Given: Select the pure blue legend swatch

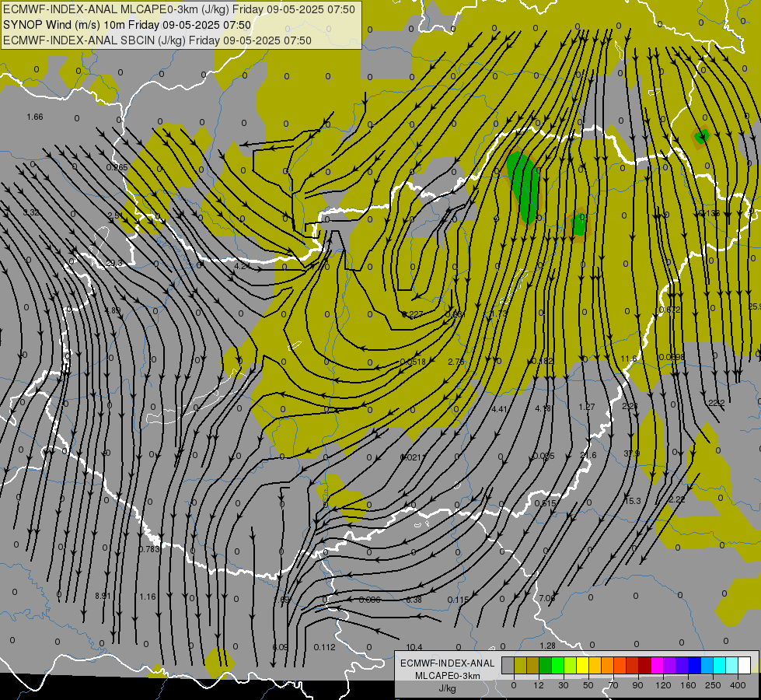Looking at the screenshot, I should (x=694, y=666).
